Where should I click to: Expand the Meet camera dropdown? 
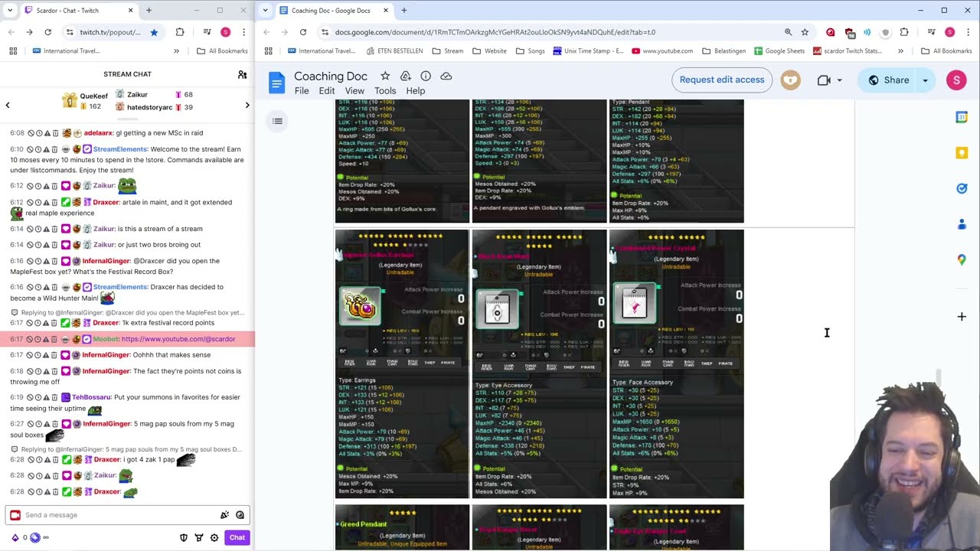click(839, 80)
